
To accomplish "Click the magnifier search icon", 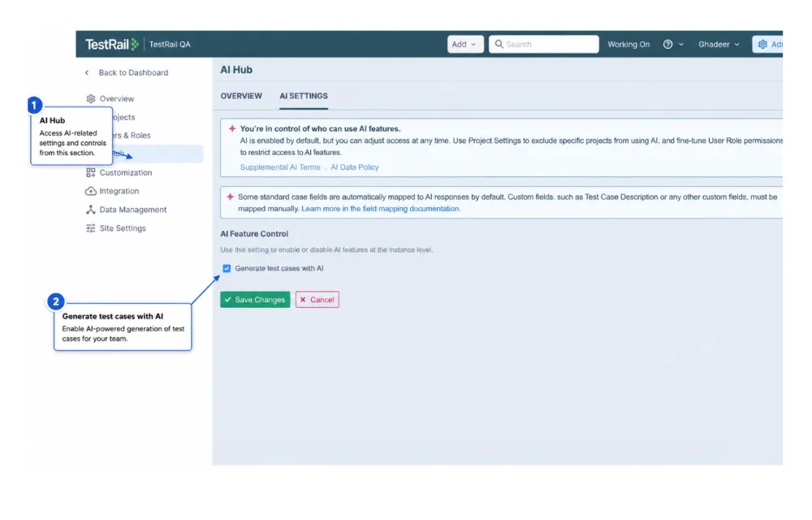I will click(x=499, y=45).
